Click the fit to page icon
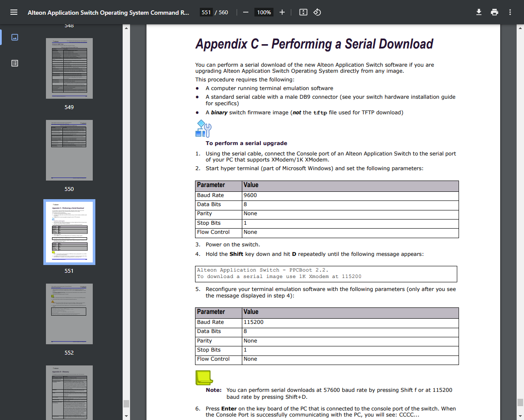Viewport: 524px width, 420px height. coord(303,12)
